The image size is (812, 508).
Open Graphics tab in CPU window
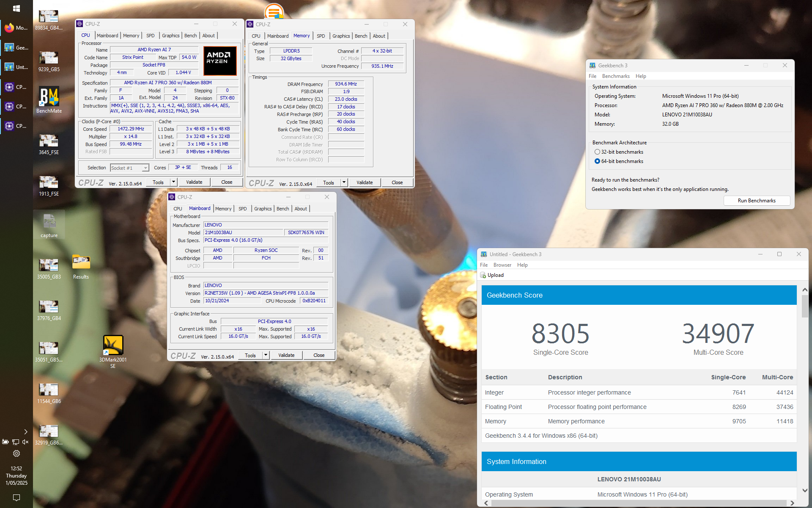(171, 36)
